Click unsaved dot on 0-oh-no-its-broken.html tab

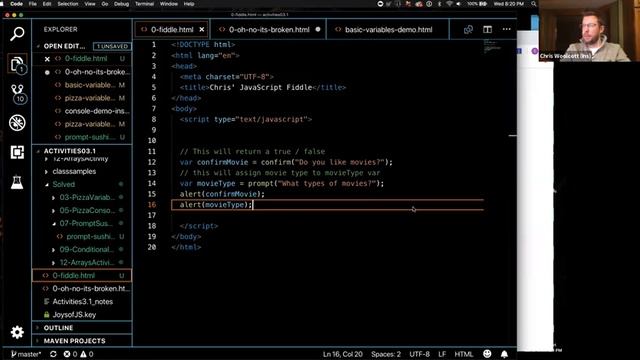(318, 29)
